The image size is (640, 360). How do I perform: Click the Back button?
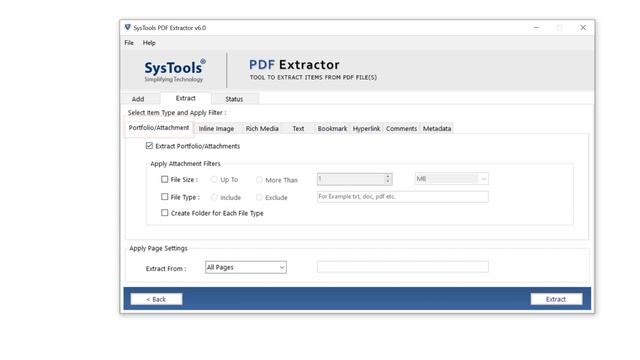tap(156, 299)
